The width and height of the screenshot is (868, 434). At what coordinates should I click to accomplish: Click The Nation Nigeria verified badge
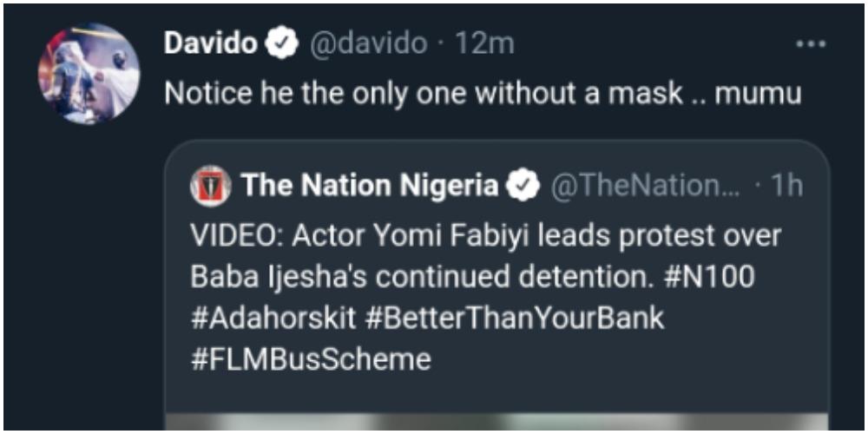523,185
